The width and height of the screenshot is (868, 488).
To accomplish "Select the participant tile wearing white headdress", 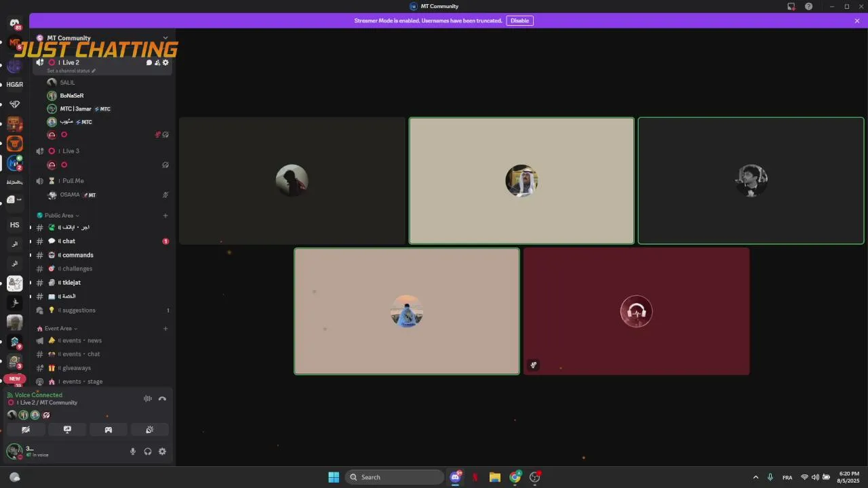I will click(x=521, y=181).
